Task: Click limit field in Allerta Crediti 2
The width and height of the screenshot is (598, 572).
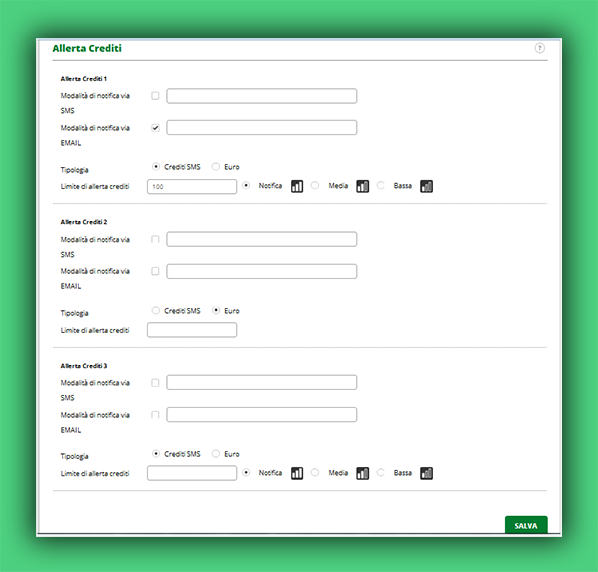Action: tap(192, 330)
